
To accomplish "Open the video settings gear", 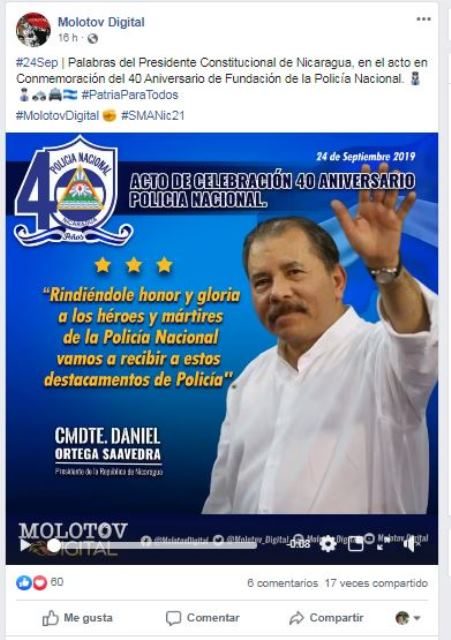I will 328,544.
